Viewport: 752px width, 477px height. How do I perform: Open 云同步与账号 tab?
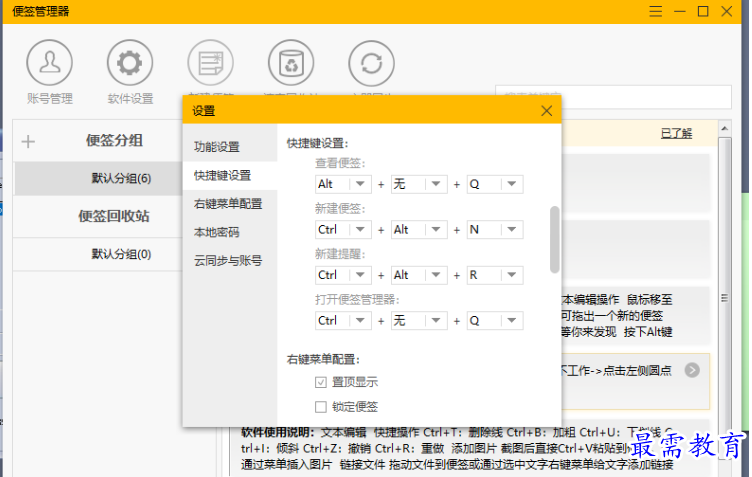230,261
